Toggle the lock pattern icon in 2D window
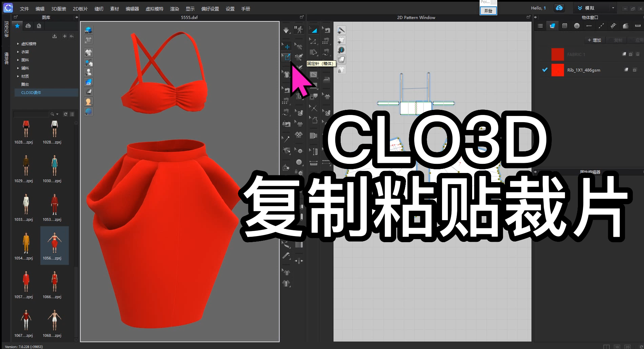This screenshot has width=644, height=349. point(341,70)
